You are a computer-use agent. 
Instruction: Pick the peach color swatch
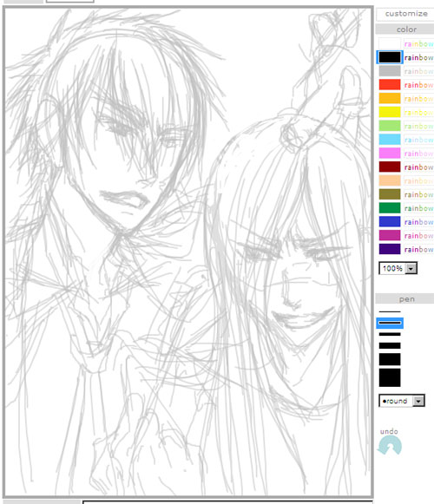(x=389, y=180)
